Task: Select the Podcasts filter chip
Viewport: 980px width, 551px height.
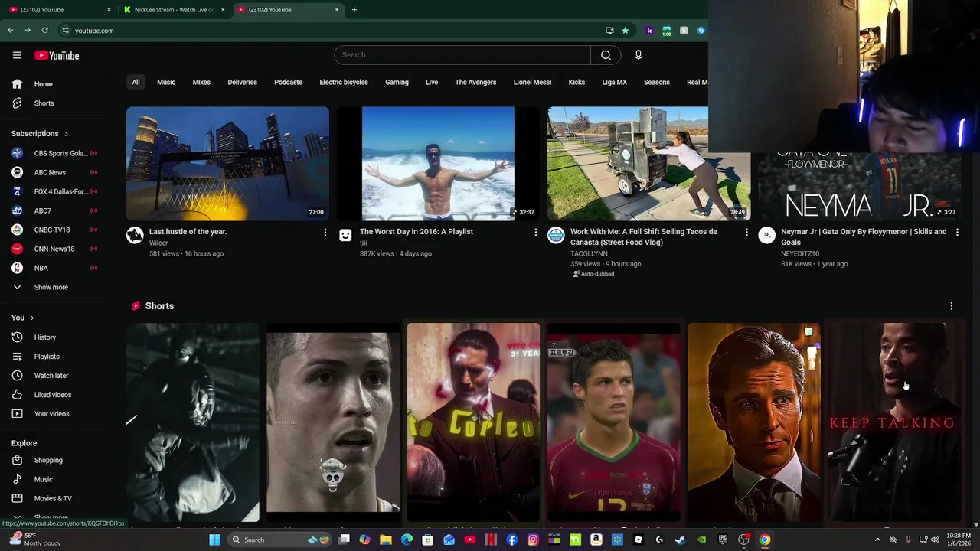Action: (289, 82)
